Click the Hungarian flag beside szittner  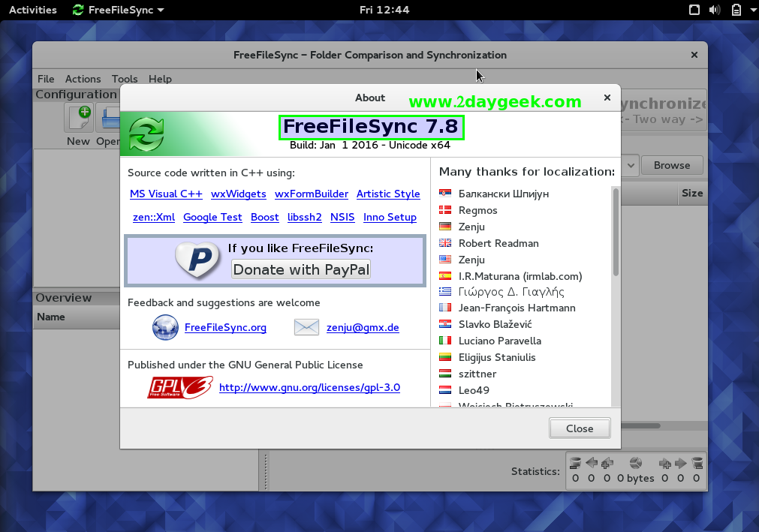pos(445,374)
